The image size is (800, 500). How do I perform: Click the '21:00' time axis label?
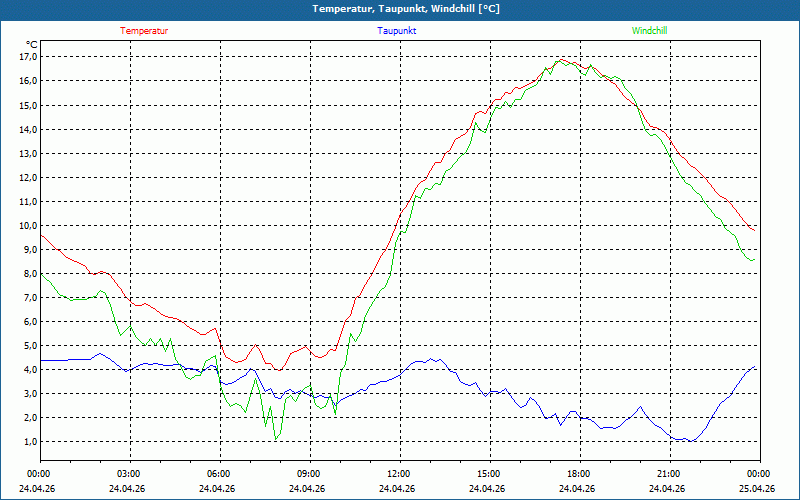click(668, 474)
